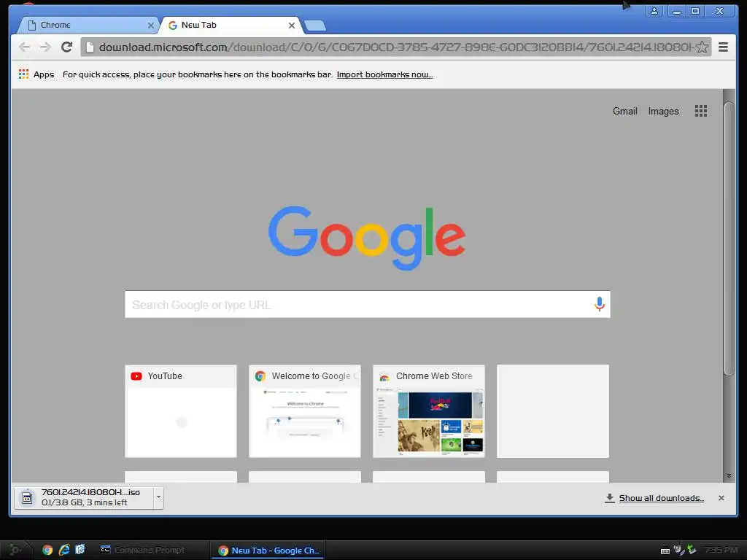Click the page icon in the address bar
The height and width of the screenshot is (560, 747).
(x=90, y=47)
